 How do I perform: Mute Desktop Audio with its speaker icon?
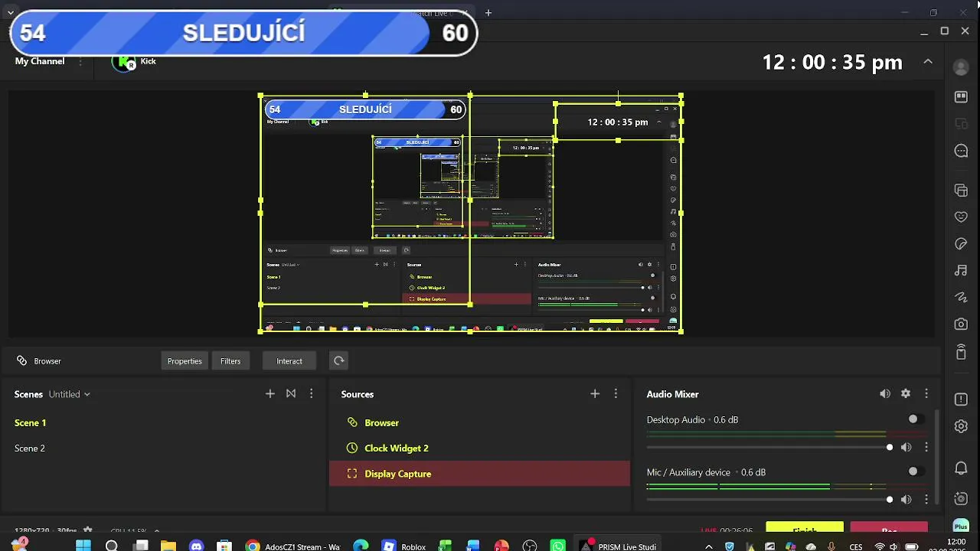906,447
